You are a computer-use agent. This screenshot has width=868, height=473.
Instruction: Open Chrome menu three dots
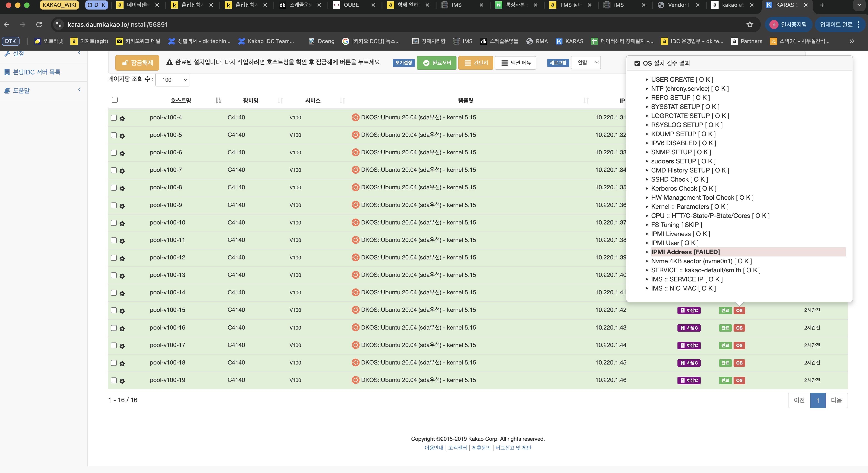(858, 24)
